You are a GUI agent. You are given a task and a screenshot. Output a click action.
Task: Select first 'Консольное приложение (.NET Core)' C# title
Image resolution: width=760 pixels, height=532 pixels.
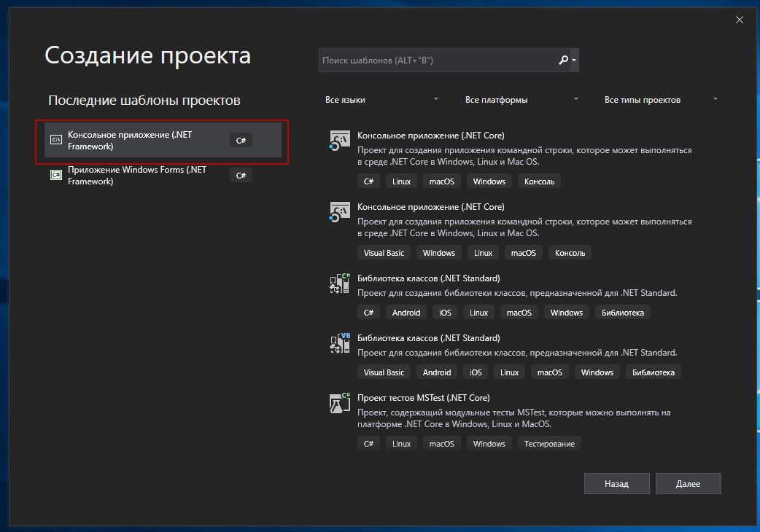click(x=431, y=136)
